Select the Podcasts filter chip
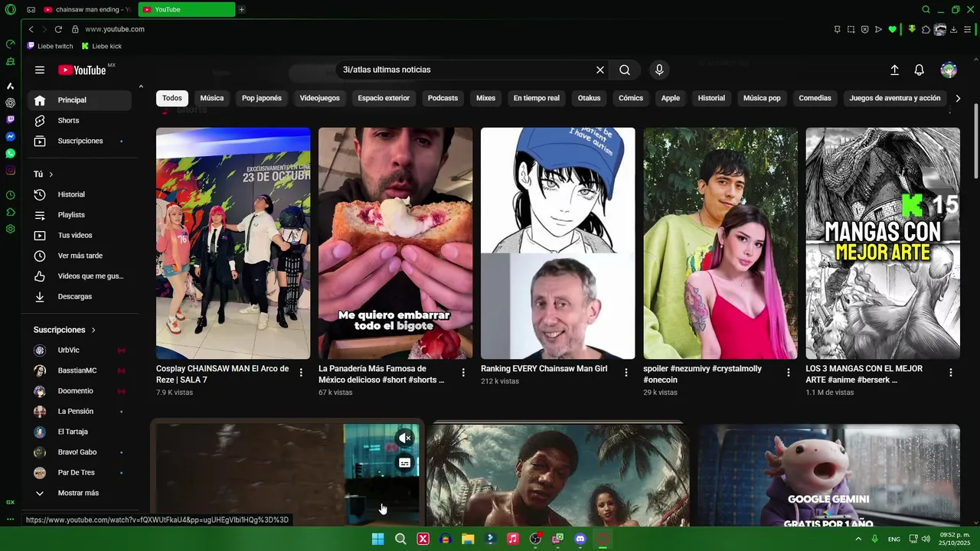 443,98
